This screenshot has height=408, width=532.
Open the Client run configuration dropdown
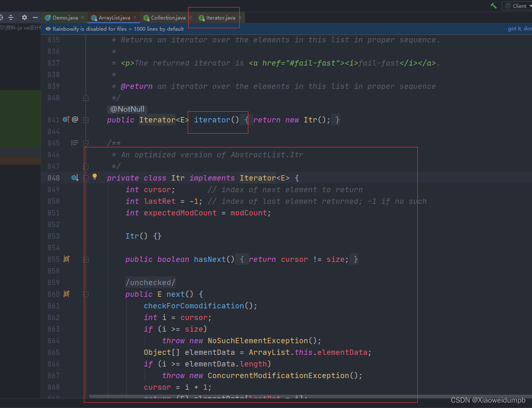[x=517, y=6]
